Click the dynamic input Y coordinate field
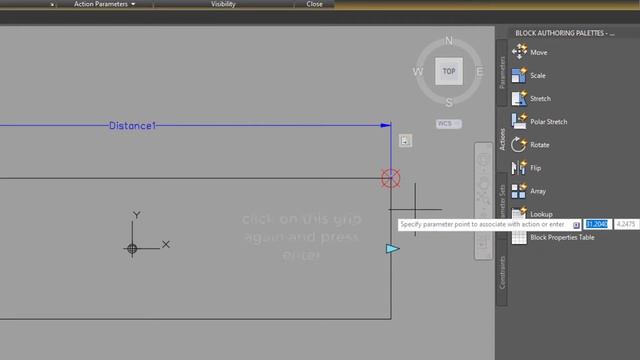Image resolution: width=640 pixels, height=360 pixels. click(x=626, y=224)
